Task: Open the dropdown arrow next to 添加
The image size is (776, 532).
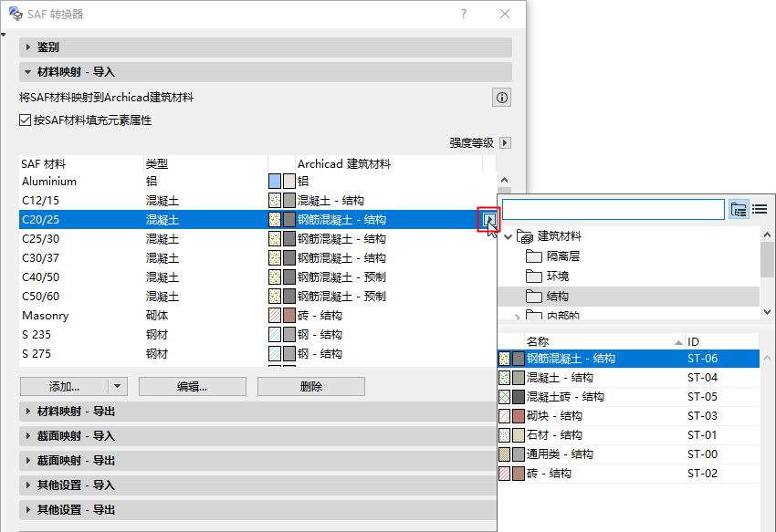Action: 117,387
